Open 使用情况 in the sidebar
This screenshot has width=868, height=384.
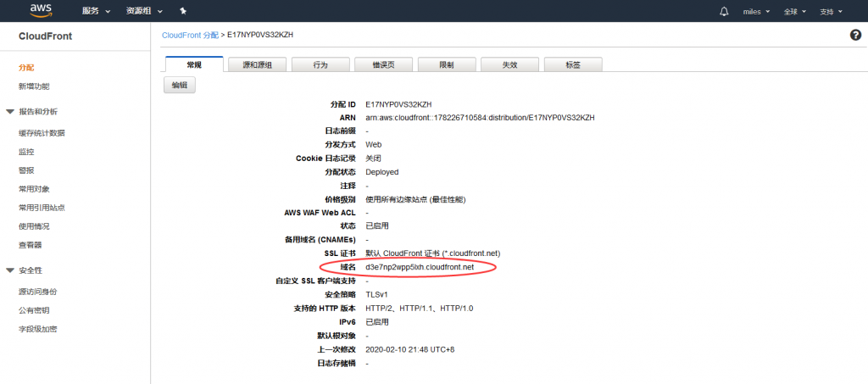point(34,226)
